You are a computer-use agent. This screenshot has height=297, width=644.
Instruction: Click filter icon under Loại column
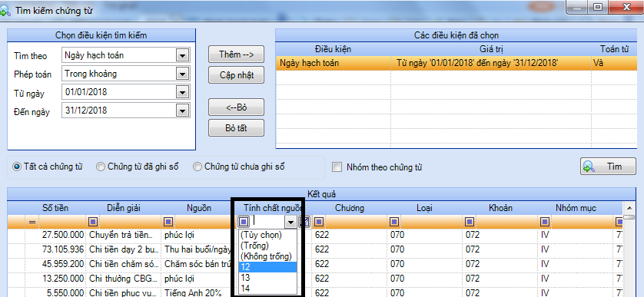tap(394, 223)
